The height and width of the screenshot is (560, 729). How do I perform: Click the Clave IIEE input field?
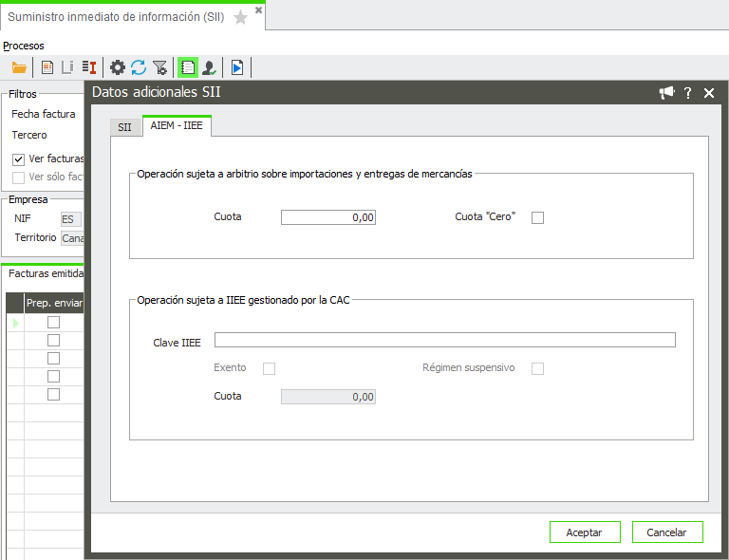[444, 340]
